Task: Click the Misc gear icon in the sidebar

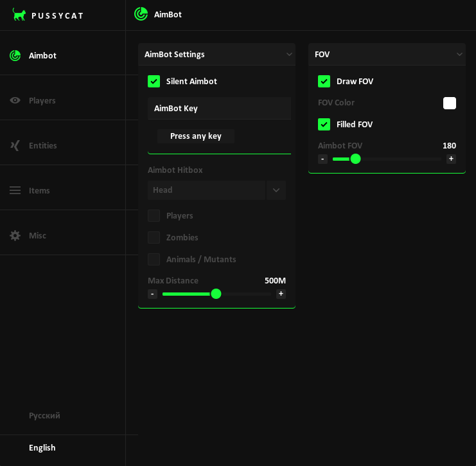Action: 15,235
